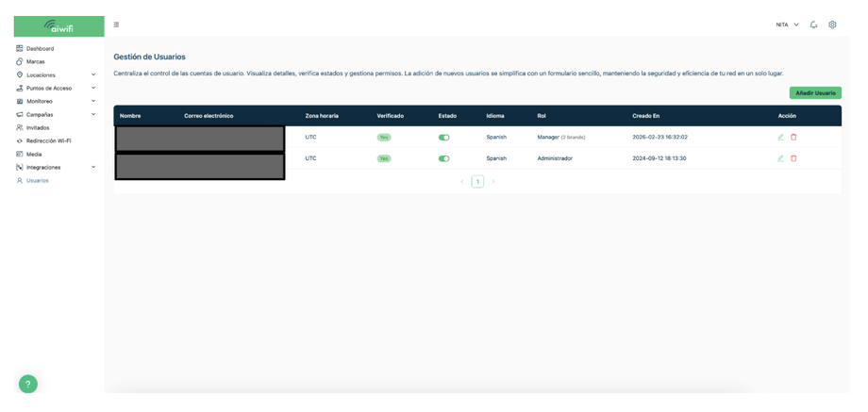868x412 pixels.
Task: Click the Administrador role cell
Action: tap(555, 158)
